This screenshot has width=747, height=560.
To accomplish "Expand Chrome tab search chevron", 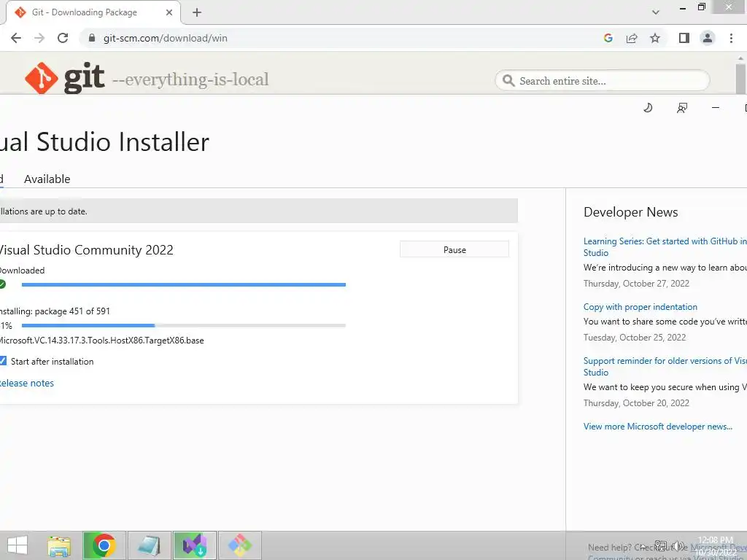I will coord(656,12).
